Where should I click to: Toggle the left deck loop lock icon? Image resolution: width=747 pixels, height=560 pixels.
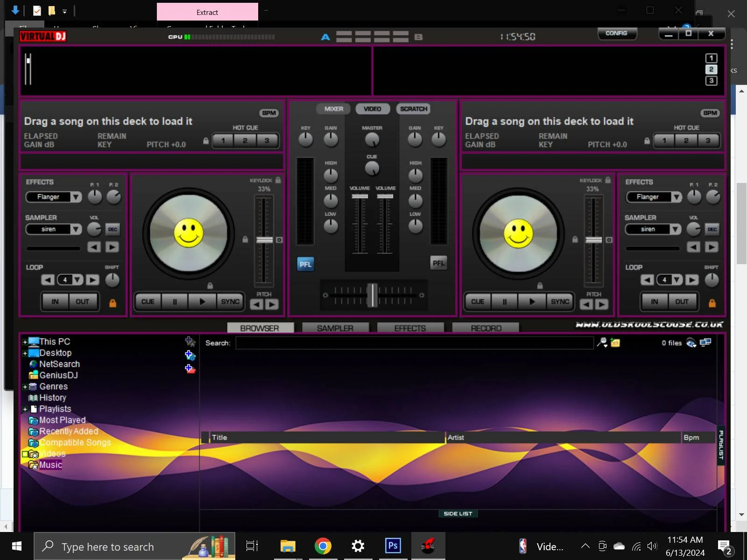click(x=113, y=303)
